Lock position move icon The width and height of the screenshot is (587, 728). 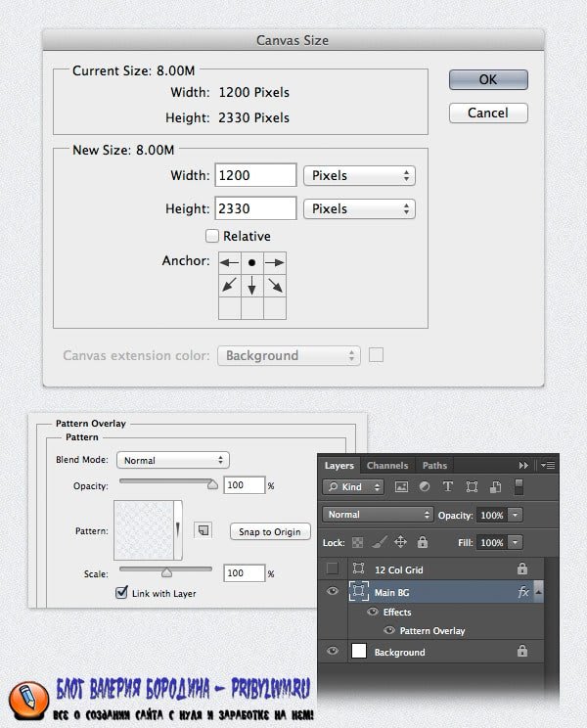tap(400, 542)
